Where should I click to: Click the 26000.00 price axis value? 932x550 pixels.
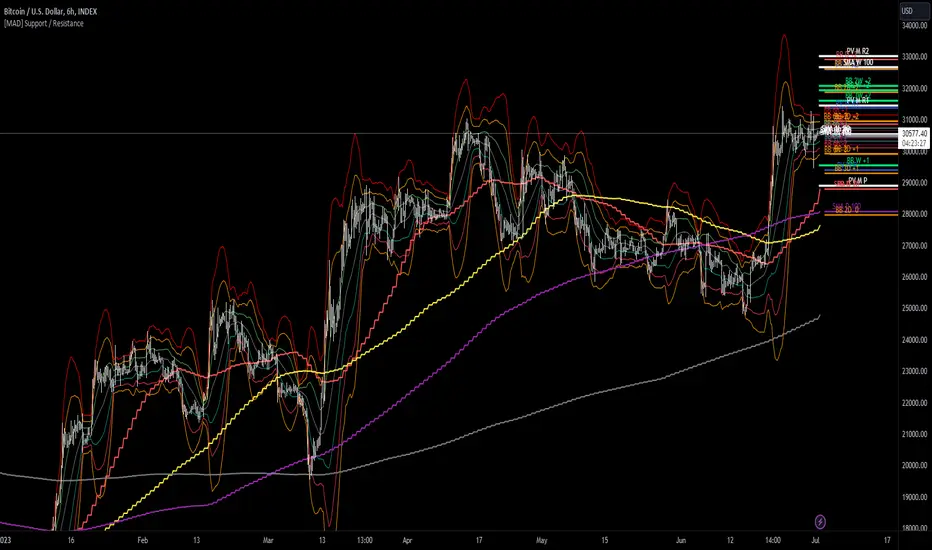click(x=914, y=277)
